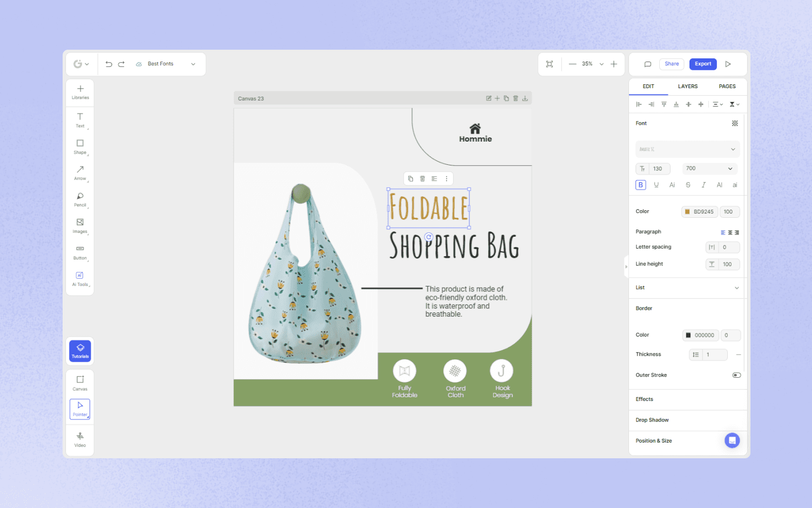Click the fit-to-screen icon
The height and width of the screenshot is (508, 812).
coord(550,64)
